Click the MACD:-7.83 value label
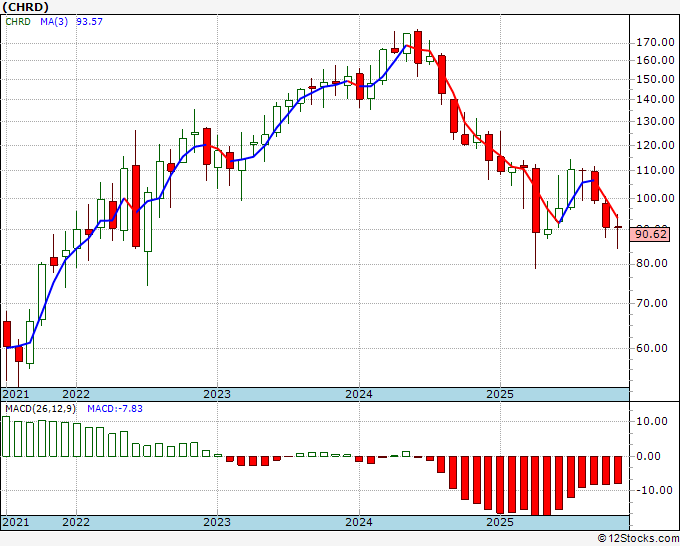680x546 pixels. coord(115,409)
